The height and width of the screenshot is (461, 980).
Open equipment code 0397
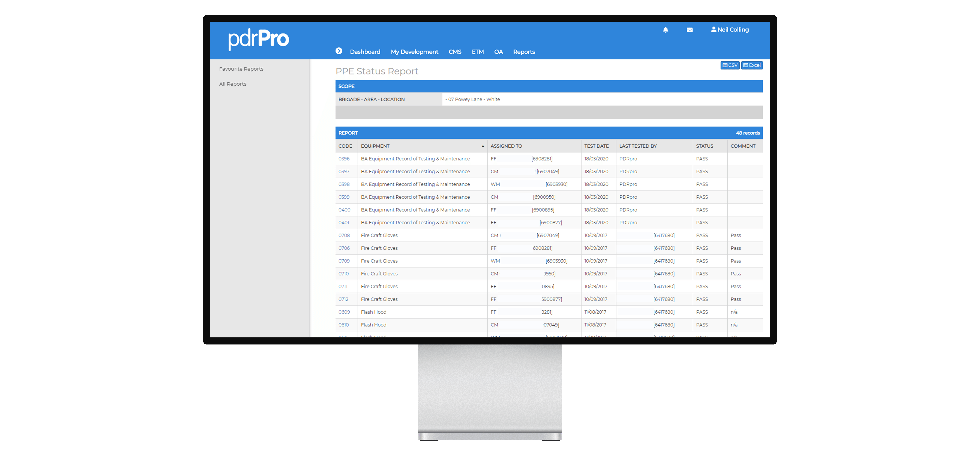click(344, 172)
